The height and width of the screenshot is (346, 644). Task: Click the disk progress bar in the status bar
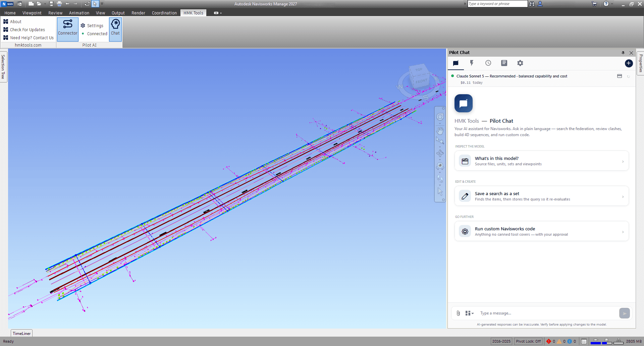coord(607,341)
